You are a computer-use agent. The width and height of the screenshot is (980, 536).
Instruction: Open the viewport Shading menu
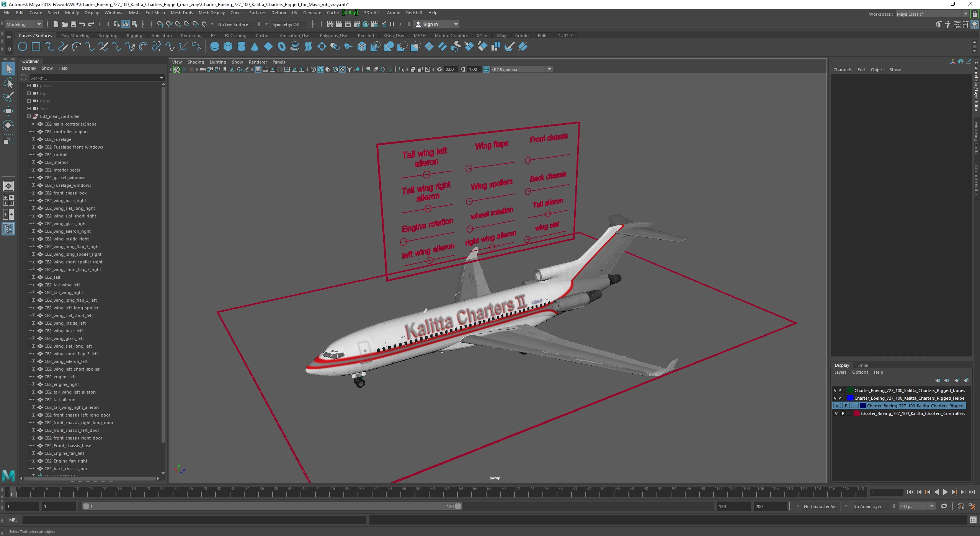196,62
